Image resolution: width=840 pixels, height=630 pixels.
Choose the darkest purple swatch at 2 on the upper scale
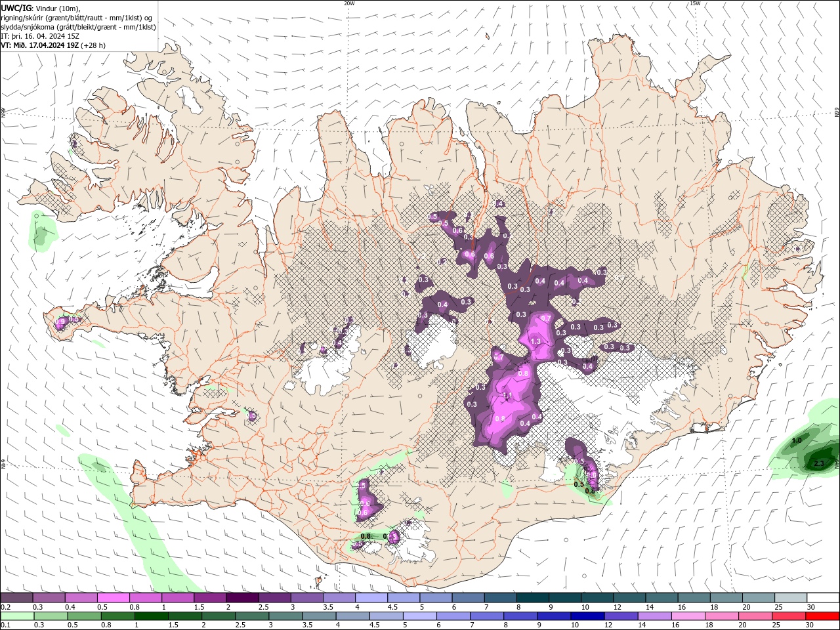pos(242,597)
